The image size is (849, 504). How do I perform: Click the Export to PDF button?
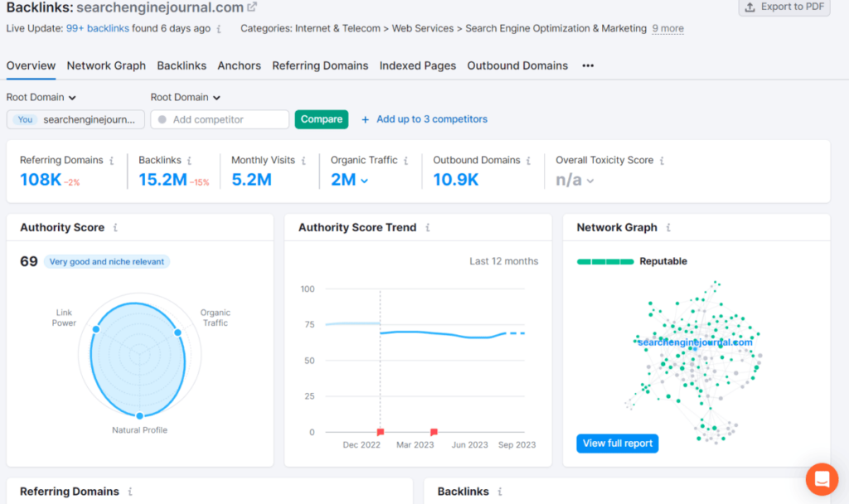(784, 7)
